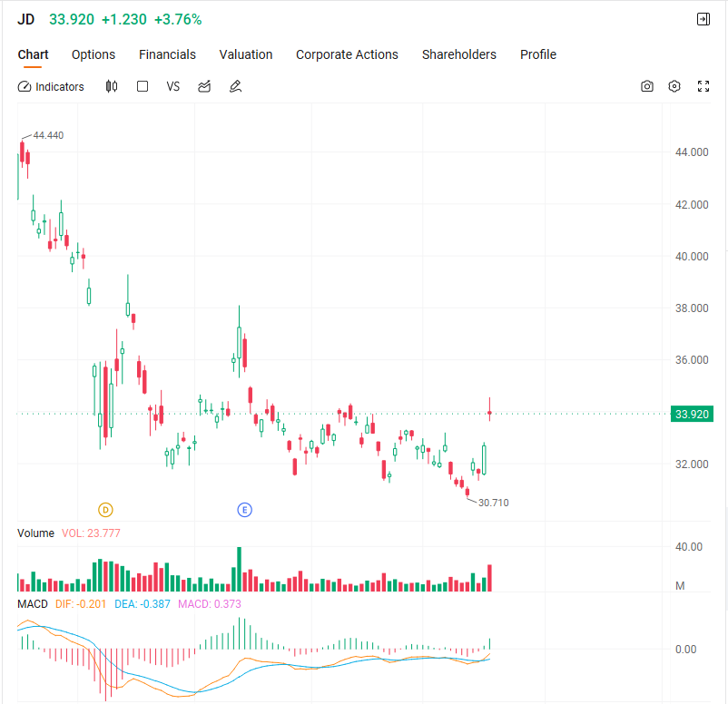Viewport: 728px width, 704px height.
Task: Click the 40.000 axis label
Action: [692, 257]
